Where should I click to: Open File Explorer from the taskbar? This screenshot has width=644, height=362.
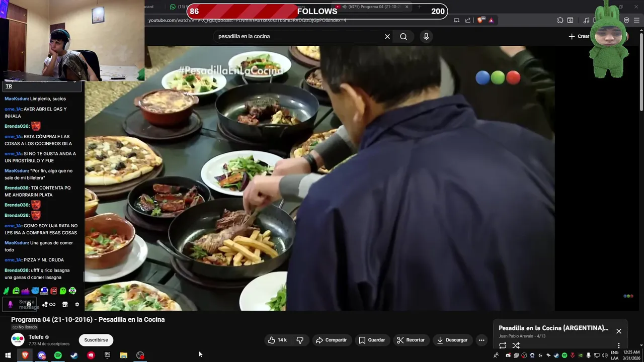point(124,355)
